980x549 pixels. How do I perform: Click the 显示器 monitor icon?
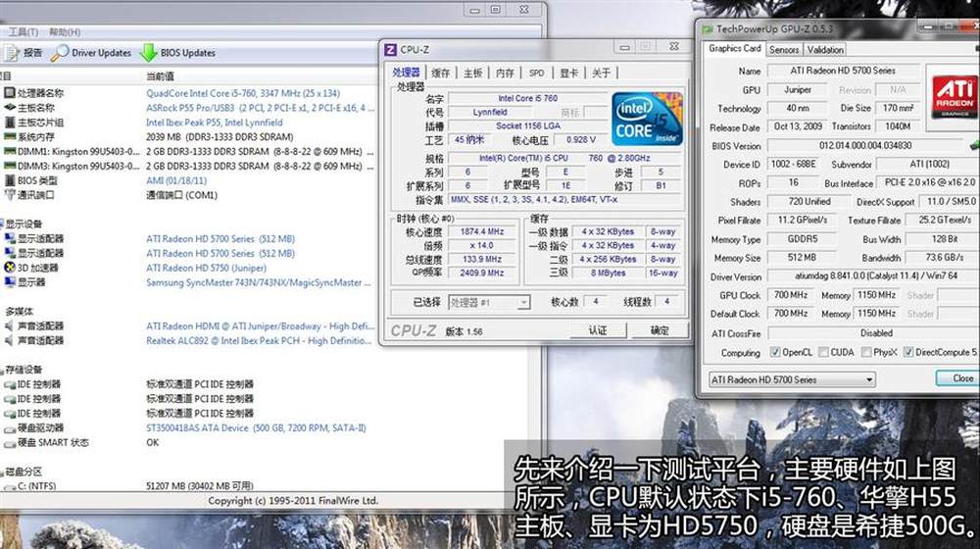coord(10,282)
